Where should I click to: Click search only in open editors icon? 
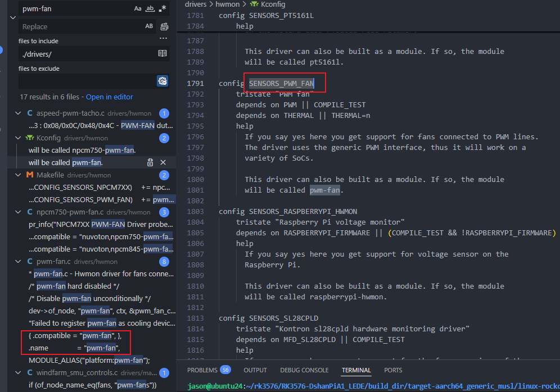click(162, 53)
